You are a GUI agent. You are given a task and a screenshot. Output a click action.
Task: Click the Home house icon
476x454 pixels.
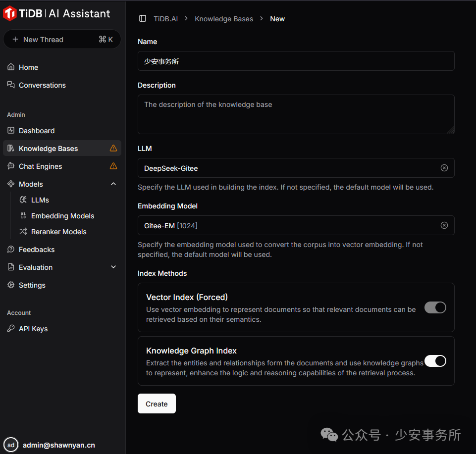coord(11,67)
